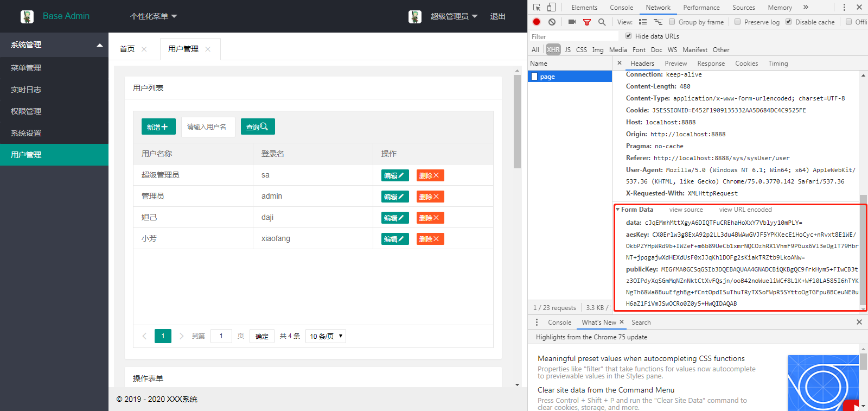This screenshot has width=868, height=411.
Task: Open the Cookies tab of the request
Action: click(746, 63)
